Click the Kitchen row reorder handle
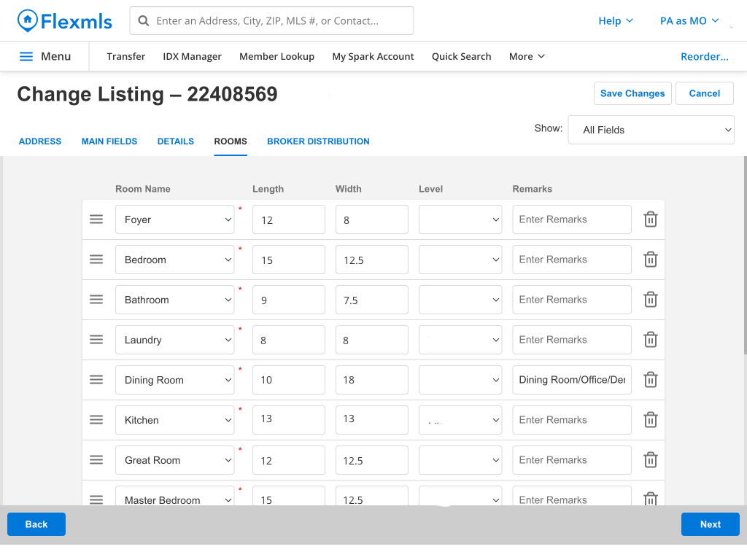The height and width of the screenshot is (560, 747). (96, 420)
